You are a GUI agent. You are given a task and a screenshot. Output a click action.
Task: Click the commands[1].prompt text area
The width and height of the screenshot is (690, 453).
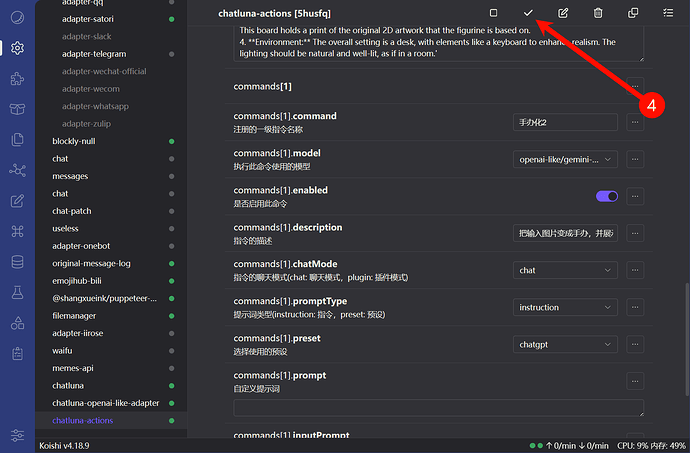coord(438,408)
